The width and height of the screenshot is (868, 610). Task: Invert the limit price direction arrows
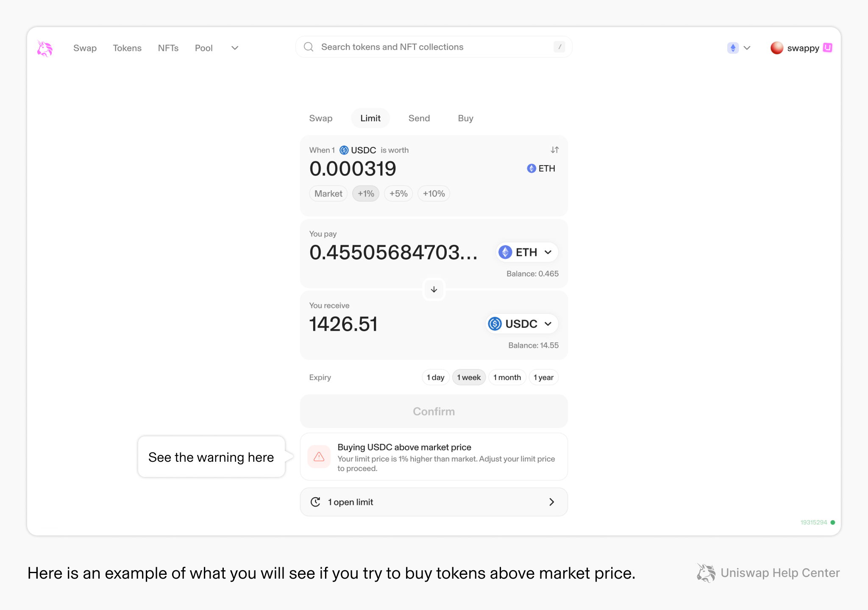coord(554,150)
